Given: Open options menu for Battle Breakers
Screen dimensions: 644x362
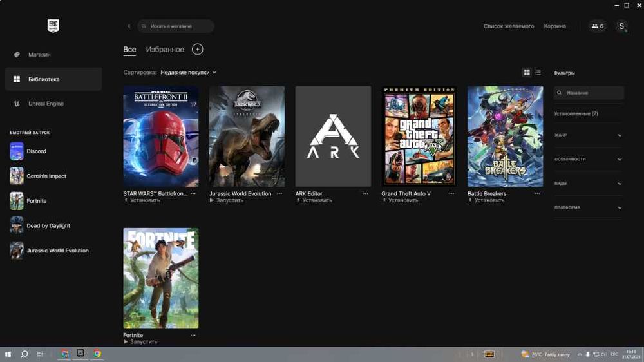Looking at the screenshot, I should 537,193.
